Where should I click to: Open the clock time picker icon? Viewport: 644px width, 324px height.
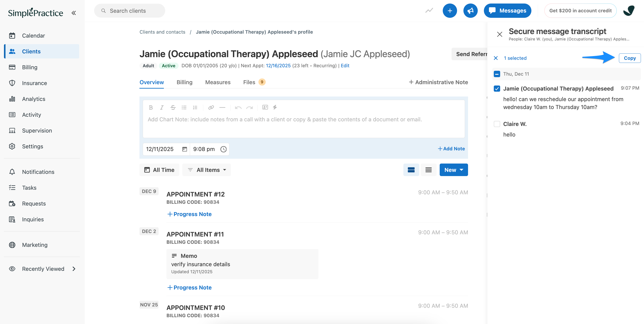[223, 149]
